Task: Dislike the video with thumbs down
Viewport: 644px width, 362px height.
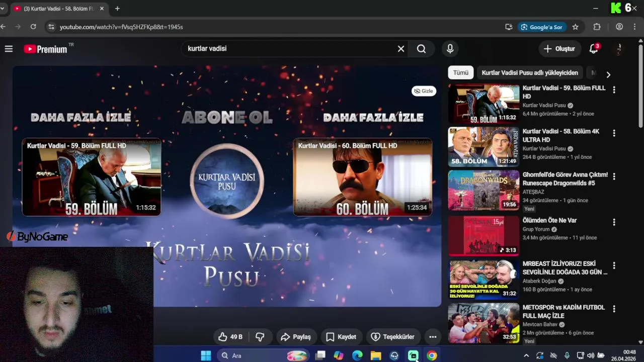Action: click(x=260, y=337)
